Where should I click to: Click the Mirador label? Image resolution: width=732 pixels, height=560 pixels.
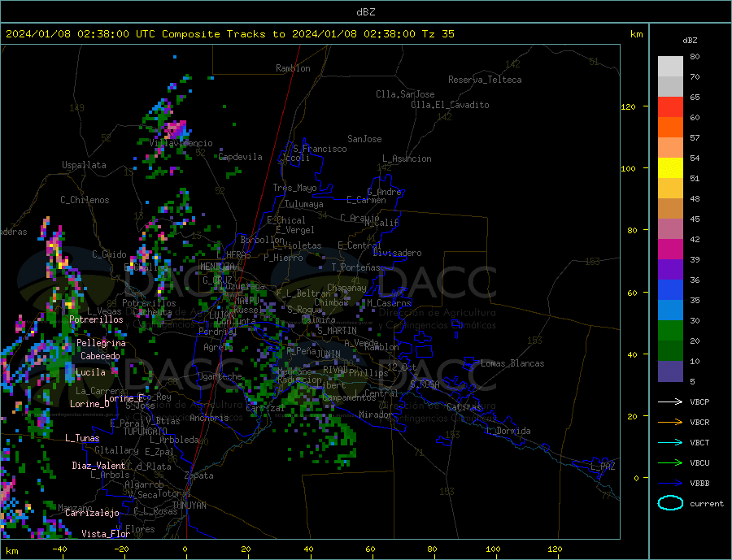point(376,415)
